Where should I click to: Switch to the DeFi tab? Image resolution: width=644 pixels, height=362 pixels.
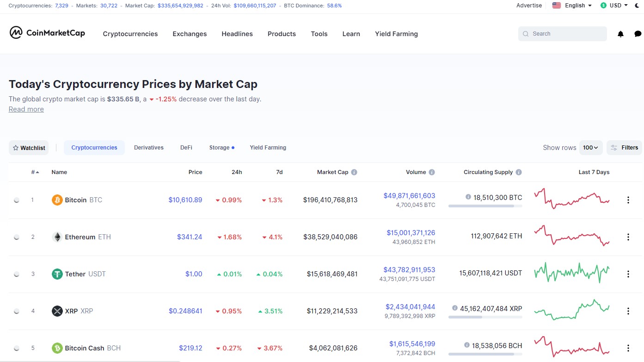(x=186, y=148)
